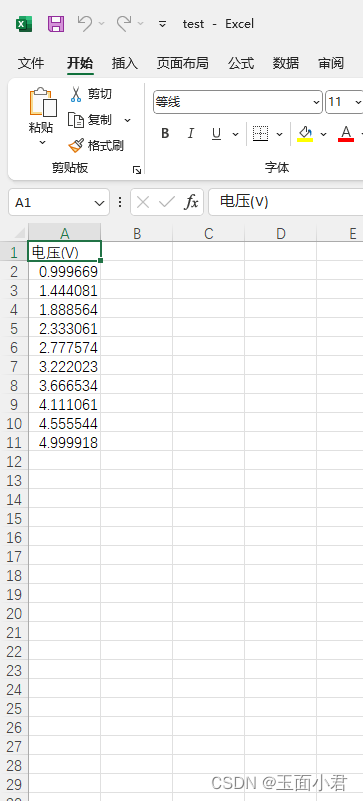
Task: Switch to the 开始 (Home) tab
Action: pyautogui.click(x=80, y=63)
